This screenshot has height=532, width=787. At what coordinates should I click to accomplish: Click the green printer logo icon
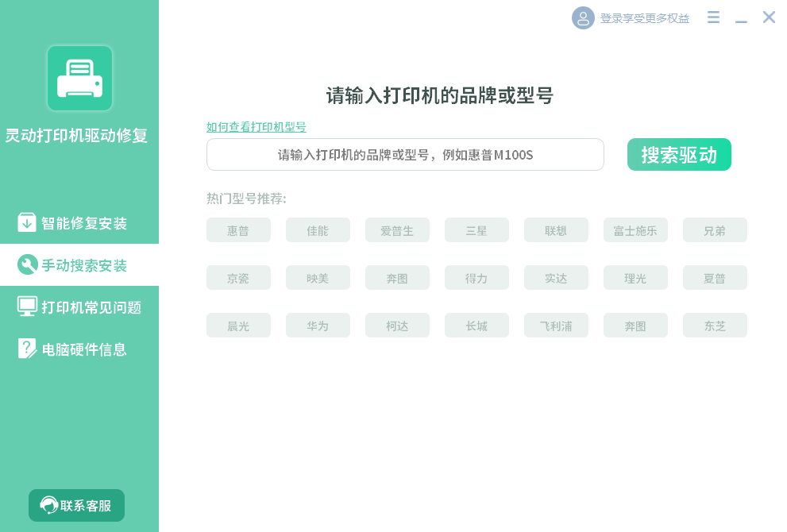pos(79,78)
